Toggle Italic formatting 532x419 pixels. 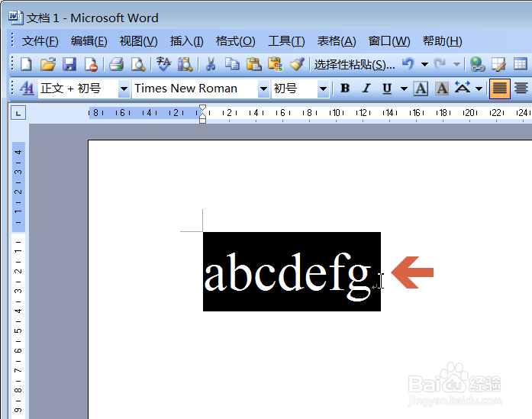(x=366, y=89)
